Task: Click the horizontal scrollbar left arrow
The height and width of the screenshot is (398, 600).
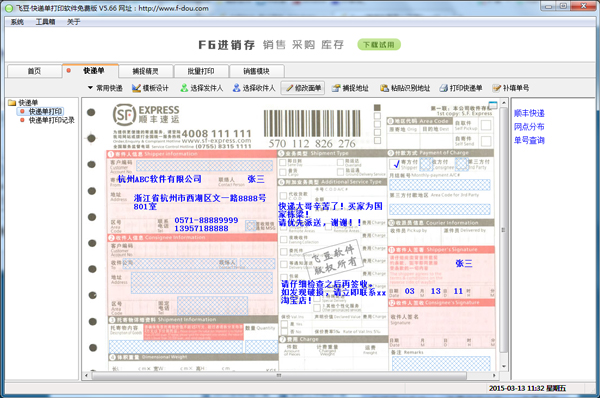Action: pos(86,376)
